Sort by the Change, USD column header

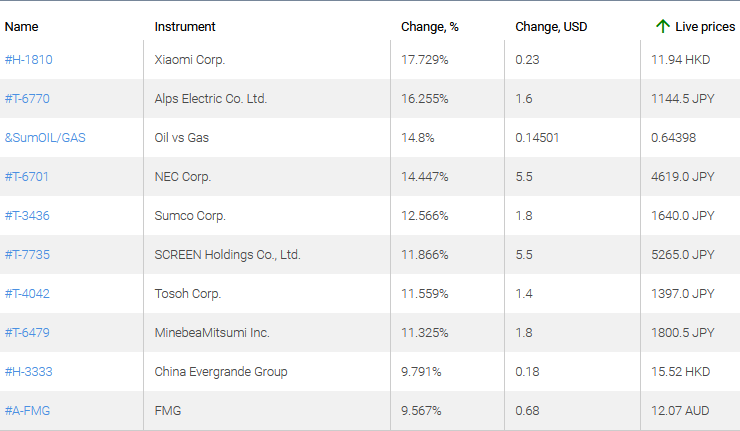coord(551,27)
